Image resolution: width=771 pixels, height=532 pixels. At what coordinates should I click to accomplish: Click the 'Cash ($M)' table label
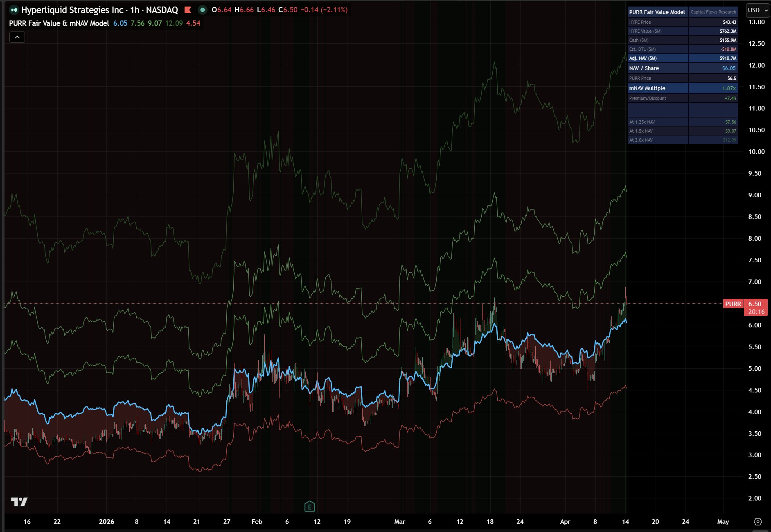tap(639, 40)
